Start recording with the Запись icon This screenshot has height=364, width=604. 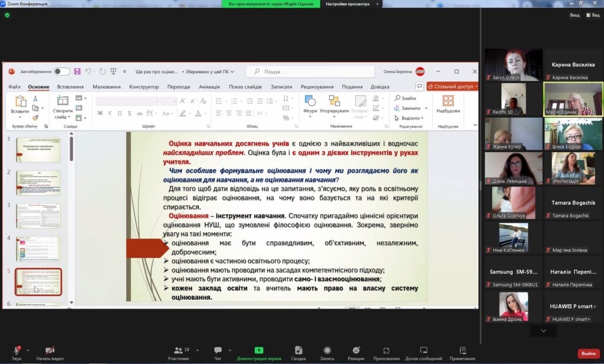(327, 351)
